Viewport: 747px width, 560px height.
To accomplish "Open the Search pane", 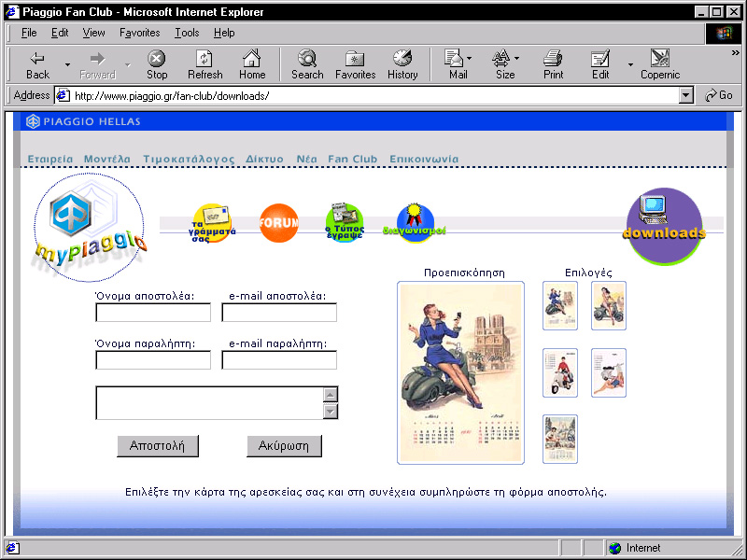I will click(307, 64).
